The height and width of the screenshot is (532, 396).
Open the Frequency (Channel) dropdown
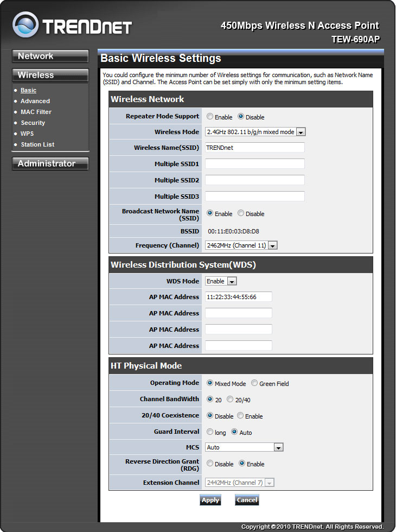241,245
